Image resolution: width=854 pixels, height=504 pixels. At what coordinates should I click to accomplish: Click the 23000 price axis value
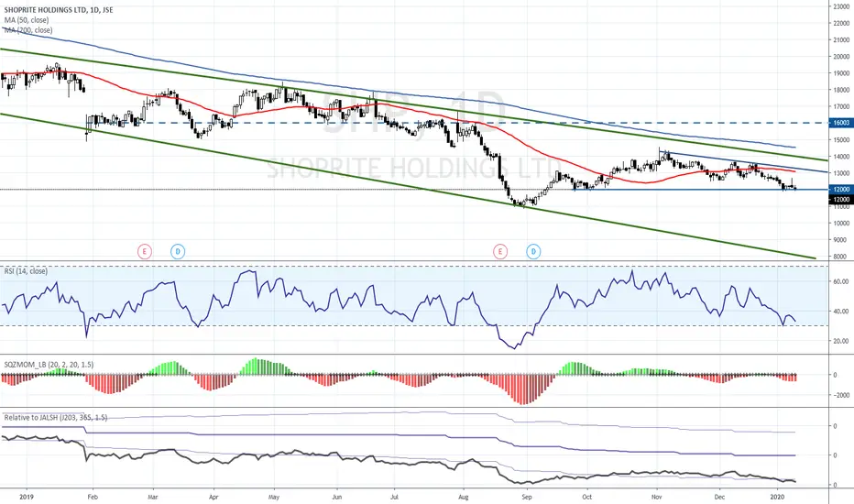point(841,6)
